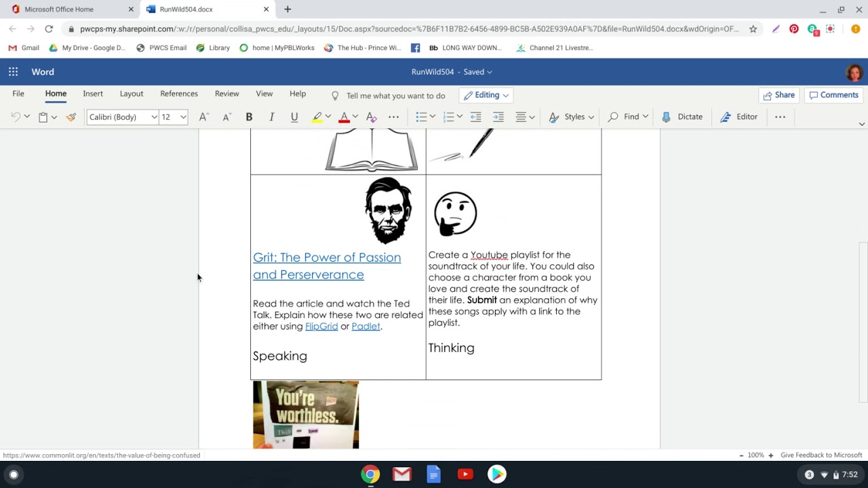
Task: Insert a bulleted list
Action: coord(421,117)
